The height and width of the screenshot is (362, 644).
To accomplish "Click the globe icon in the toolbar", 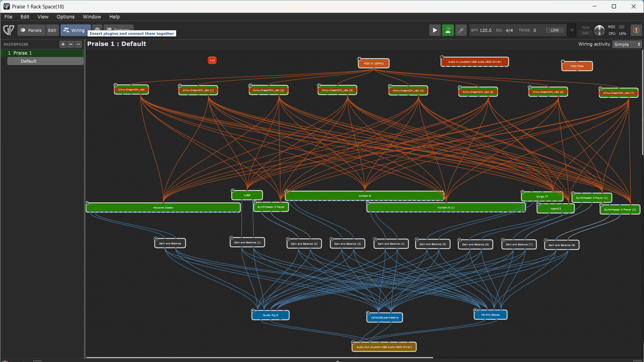I will [x=97, y=30].
